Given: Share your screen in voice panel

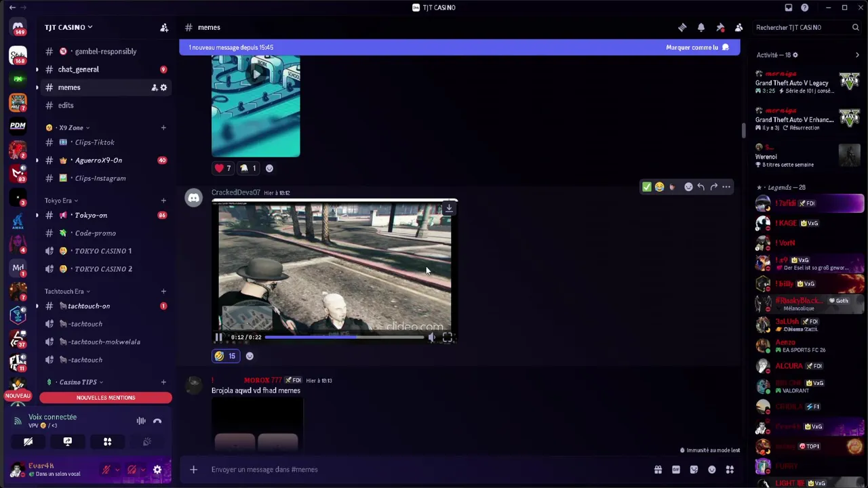Looking at the screenshot, I should pyautogui.click(x=67, y=442).
